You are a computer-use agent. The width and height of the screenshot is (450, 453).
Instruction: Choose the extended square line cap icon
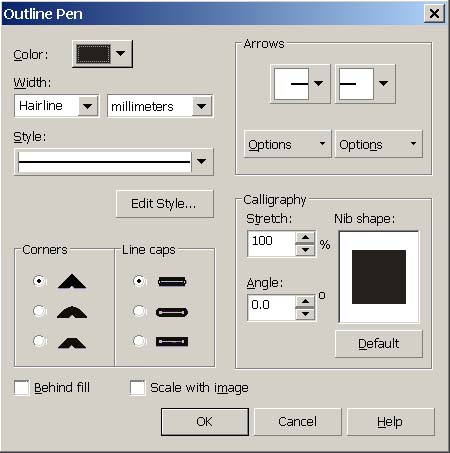pyautogui.click(x=172, y=342)
